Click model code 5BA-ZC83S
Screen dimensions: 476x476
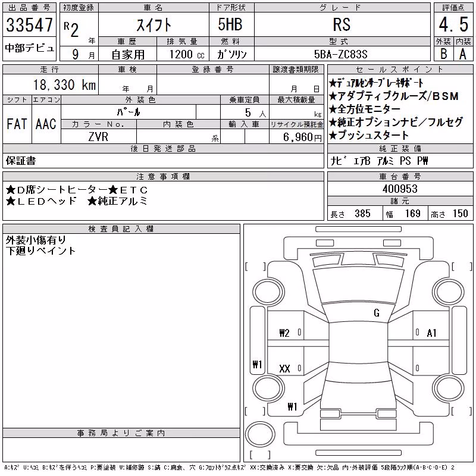pyautogui.click(x=340, y=54)
